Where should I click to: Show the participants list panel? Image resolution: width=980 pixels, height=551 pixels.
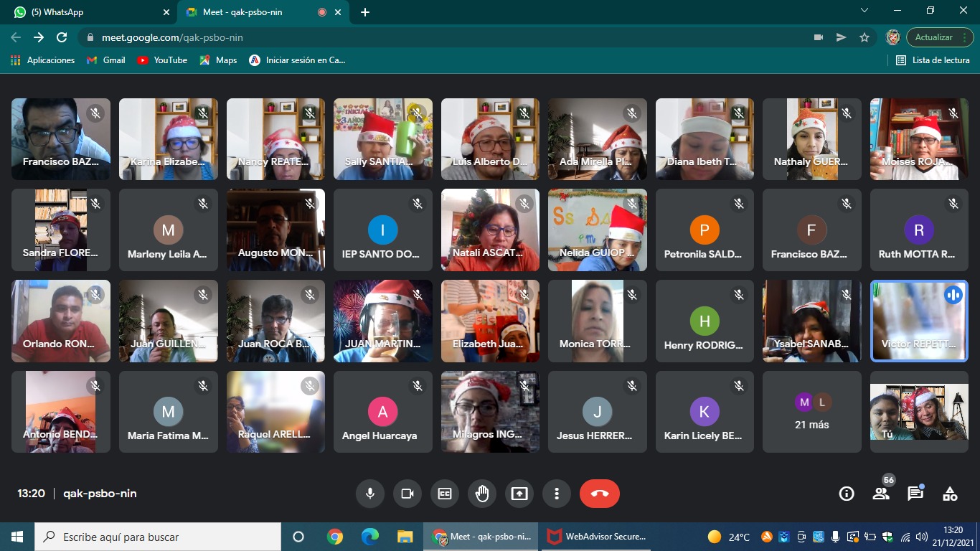click(881, 494)
